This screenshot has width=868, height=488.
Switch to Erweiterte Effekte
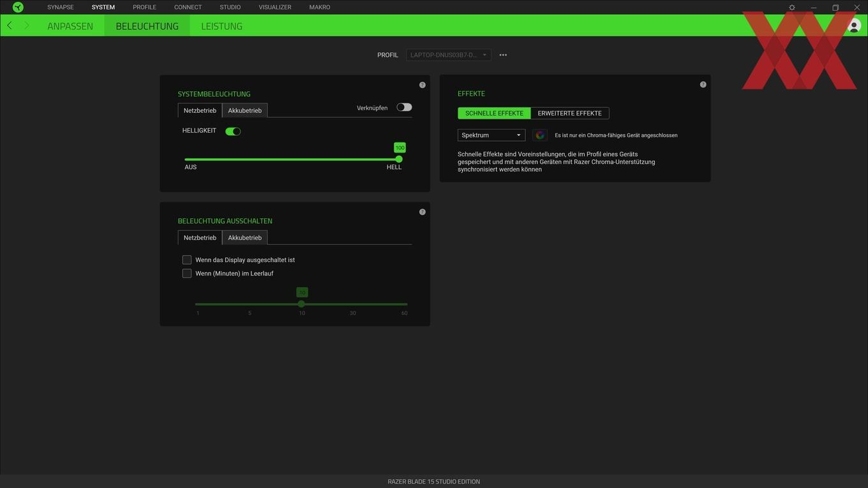pos(570,113)
